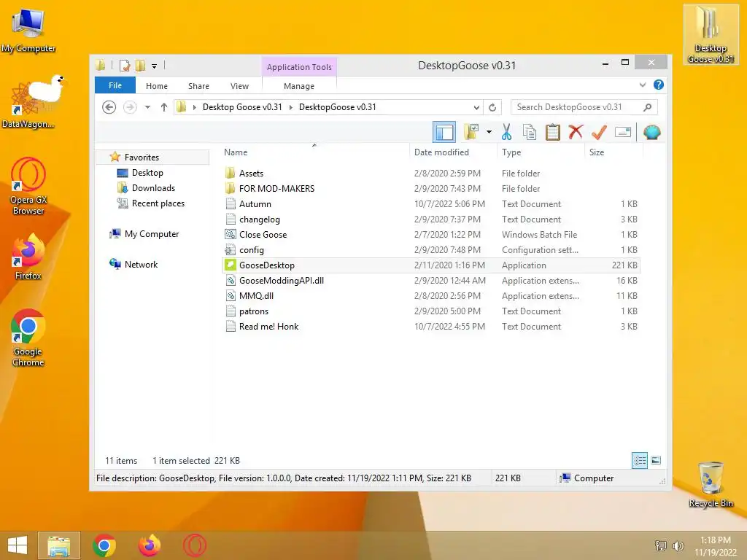Switch to the Share ribbon tab

198,86
